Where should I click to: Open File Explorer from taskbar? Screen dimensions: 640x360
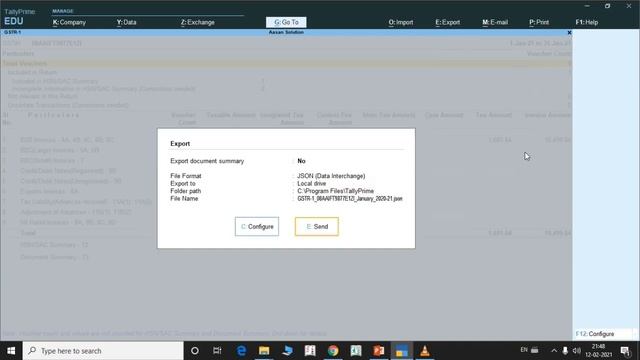pyautogui.click(x=264, y=351)
